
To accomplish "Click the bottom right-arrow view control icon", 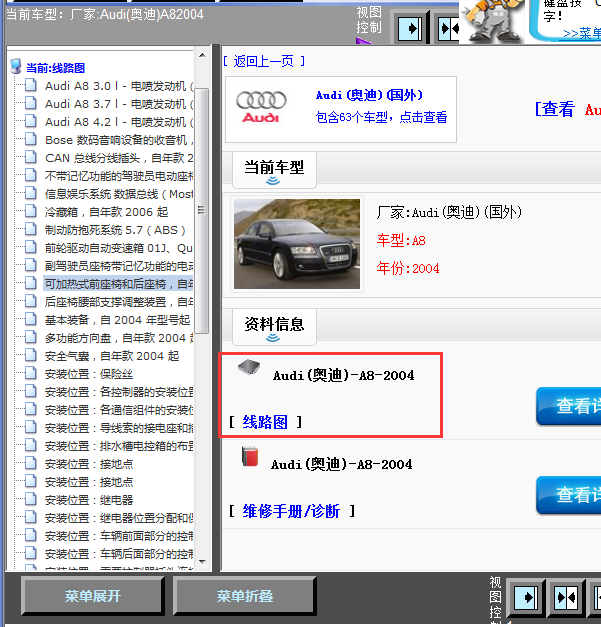I will coord(525,597).
